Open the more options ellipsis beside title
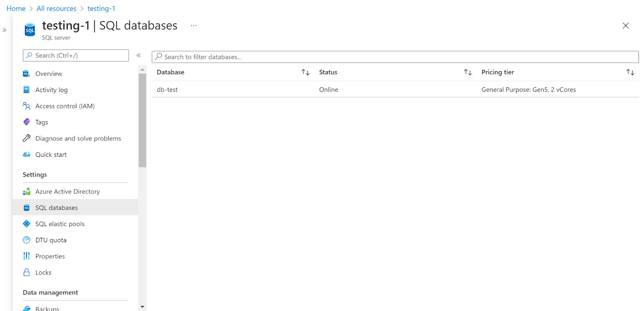Viewport: 644px width, 311px height. (x=194, y=25)
